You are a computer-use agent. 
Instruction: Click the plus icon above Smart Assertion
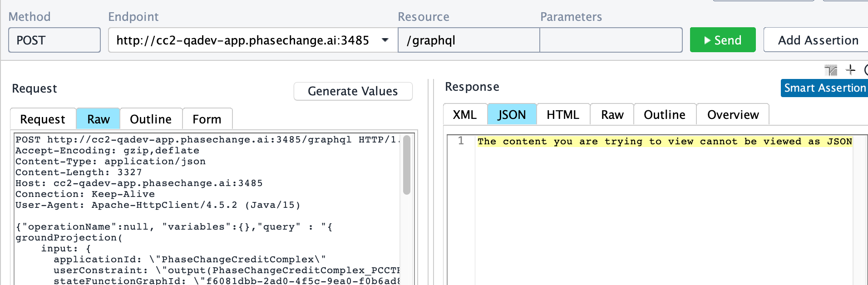[x=850, y=70]
